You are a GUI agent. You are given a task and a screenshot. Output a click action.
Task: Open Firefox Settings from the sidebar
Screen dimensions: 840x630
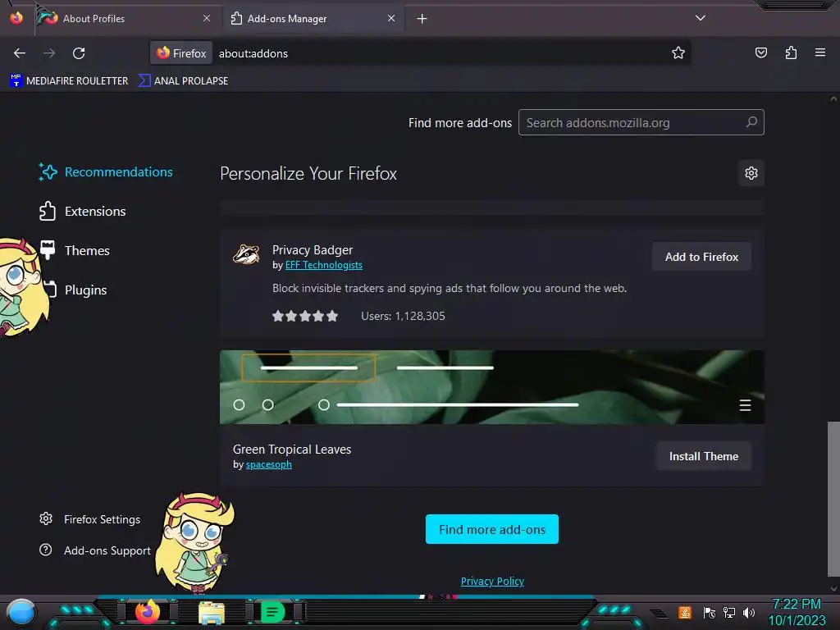(89, 519)
